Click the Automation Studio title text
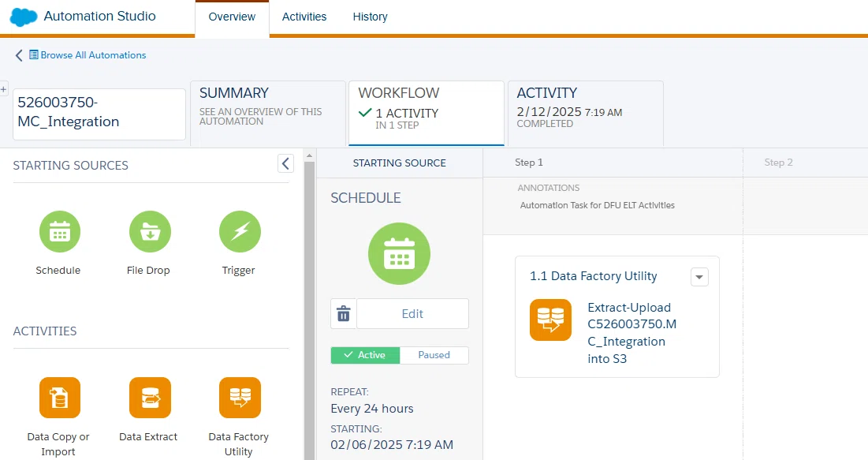 coord(99,16)
